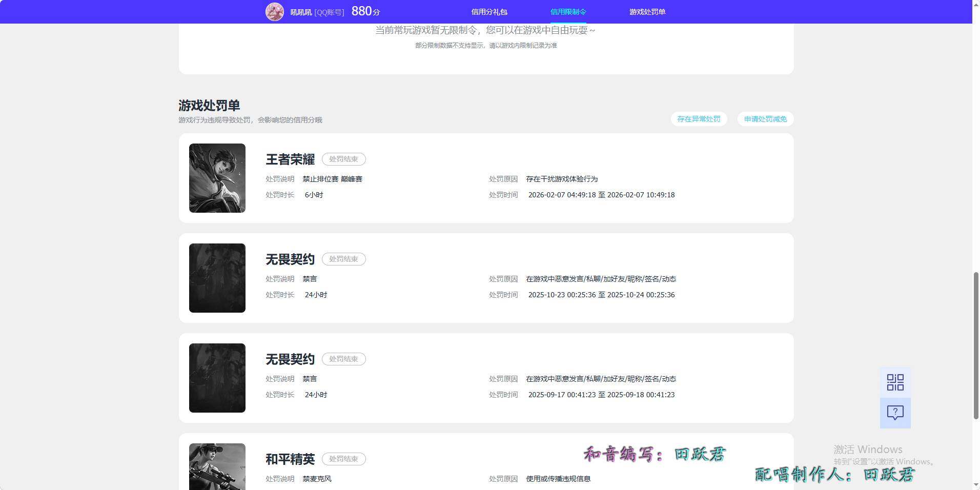This screenshot has width=980, height=490.
Task: Click the text 使用或传播违规信息
Action: (558, 479)
